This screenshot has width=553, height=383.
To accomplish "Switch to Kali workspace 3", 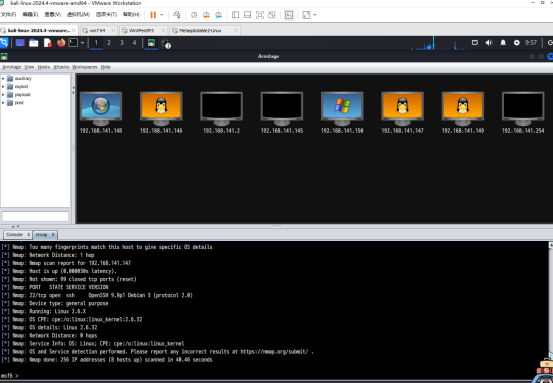I will [x=122, y=43].
